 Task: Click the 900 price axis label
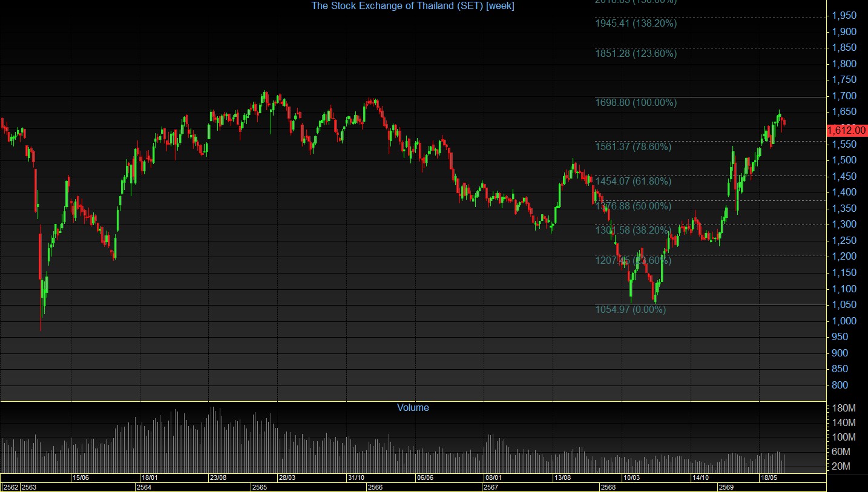841,353
